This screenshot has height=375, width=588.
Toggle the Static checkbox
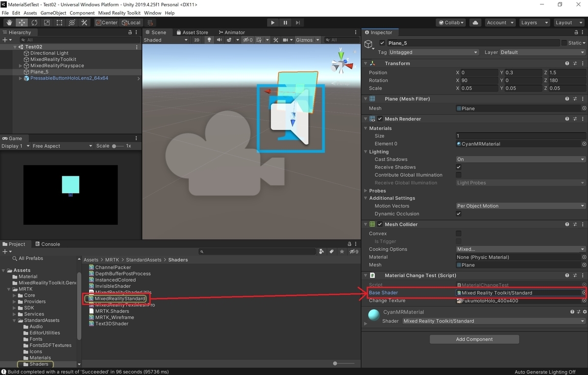pyautogui.click(x=564, y=43)
